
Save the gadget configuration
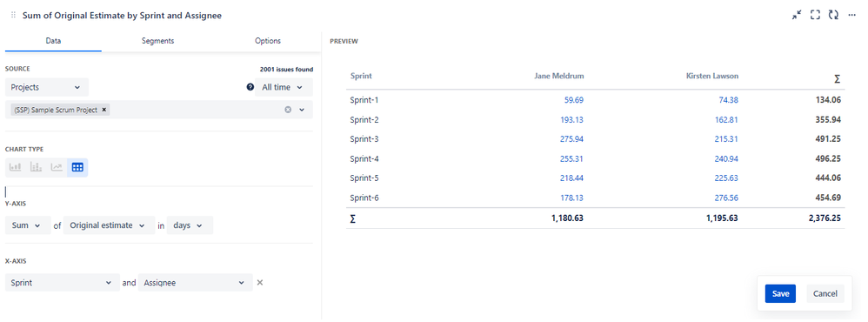(780, 294)
